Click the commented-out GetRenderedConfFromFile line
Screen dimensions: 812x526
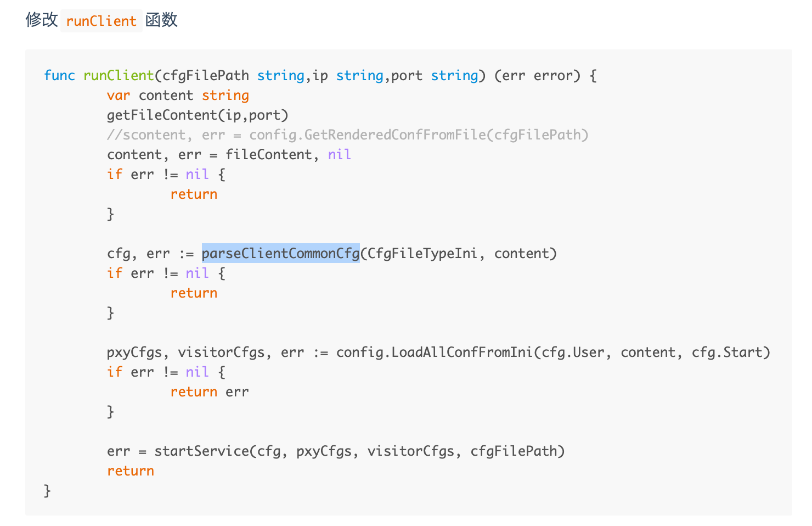pos(347,135)
